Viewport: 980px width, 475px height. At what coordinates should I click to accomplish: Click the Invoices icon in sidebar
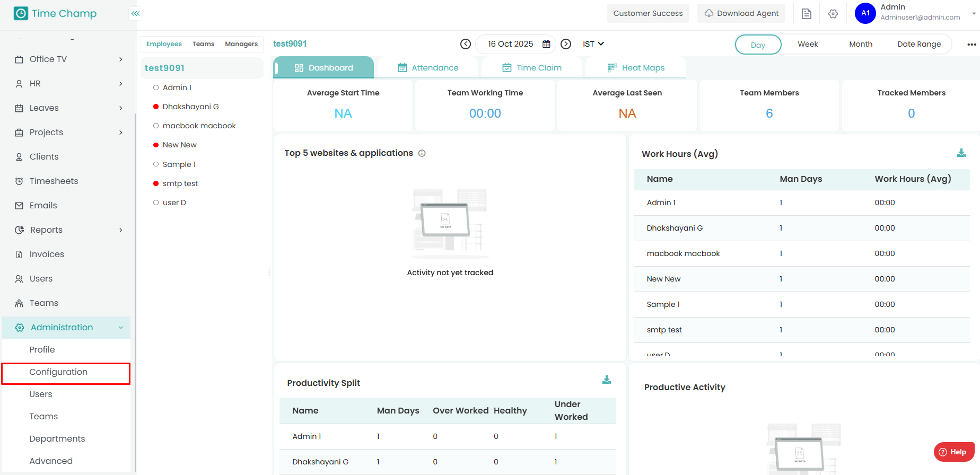pos(19,254)
